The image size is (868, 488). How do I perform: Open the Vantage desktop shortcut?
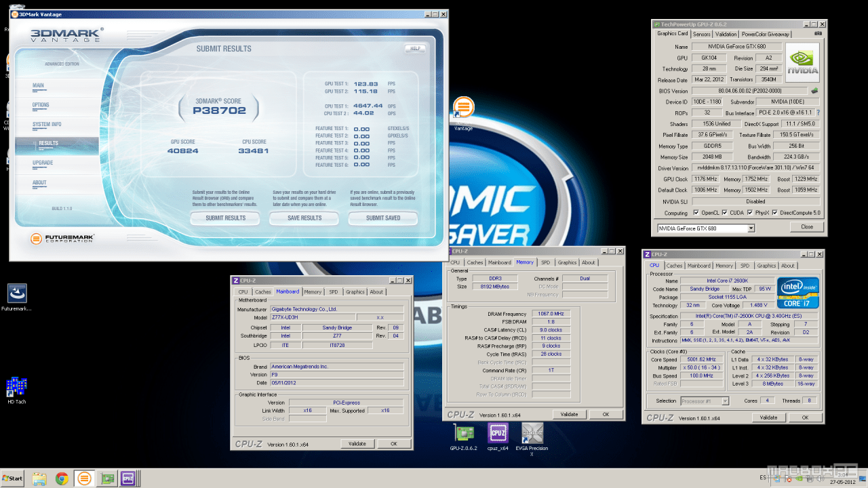pos(463,113)
